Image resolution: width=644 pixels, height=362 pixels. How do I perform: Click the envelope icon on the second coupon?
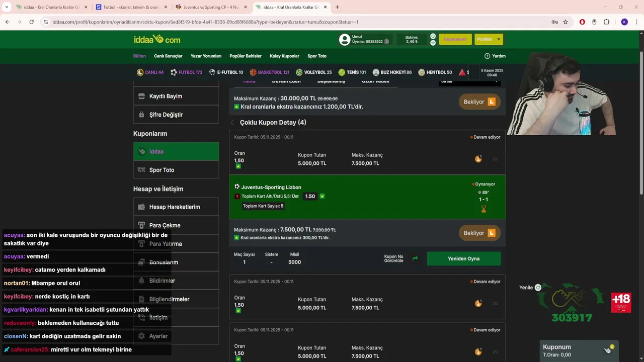pos(495,304)
